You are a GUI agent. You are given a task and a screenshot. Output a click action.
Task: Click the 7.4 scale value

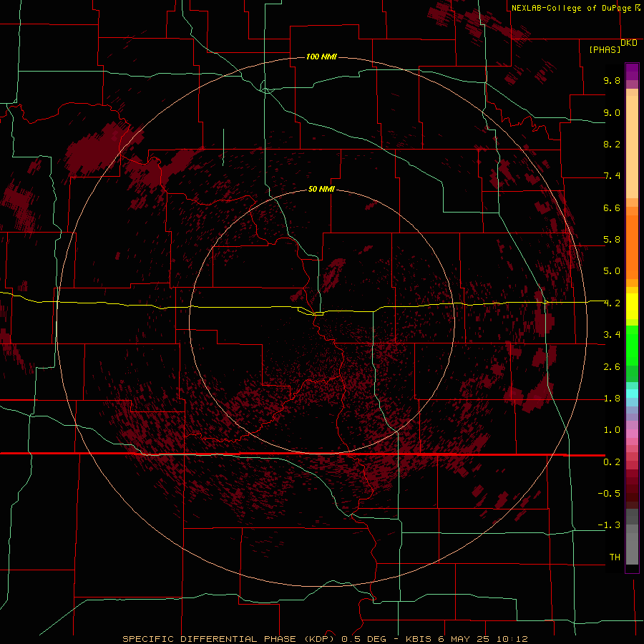612,176
